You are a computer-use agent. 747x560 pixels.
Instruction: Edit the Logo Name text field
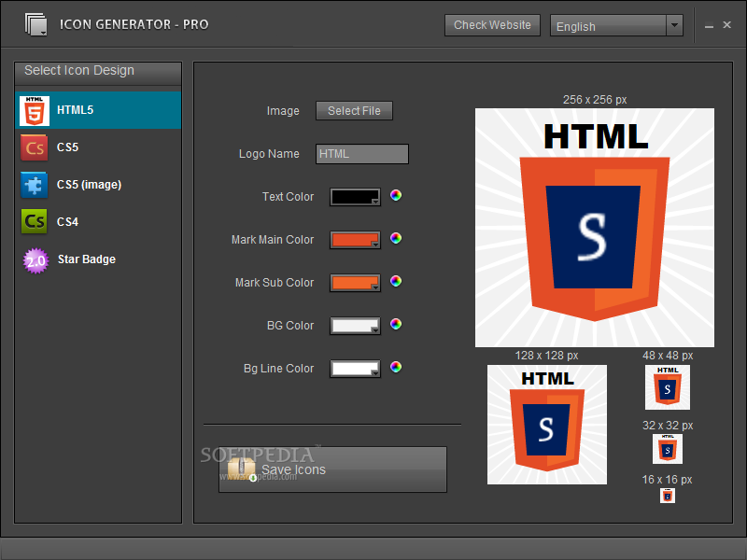361,153
